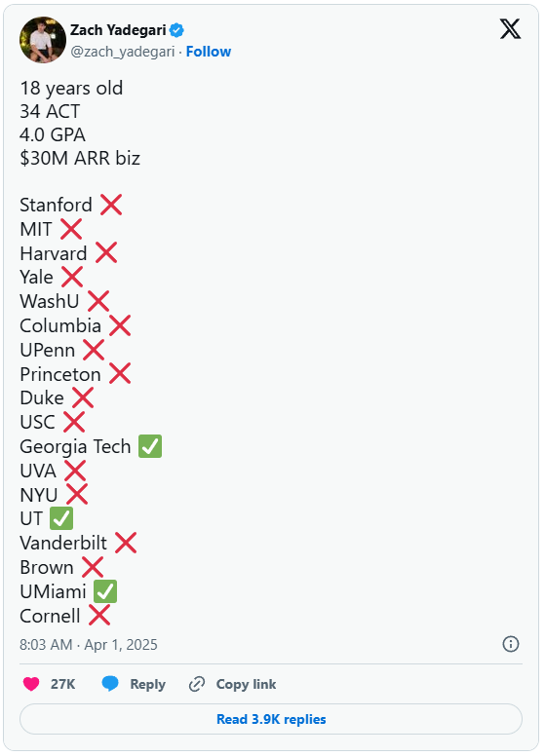Click green checkmark beside UT
The width and height of the screenshot is (545, 756).
coord(61,519)
